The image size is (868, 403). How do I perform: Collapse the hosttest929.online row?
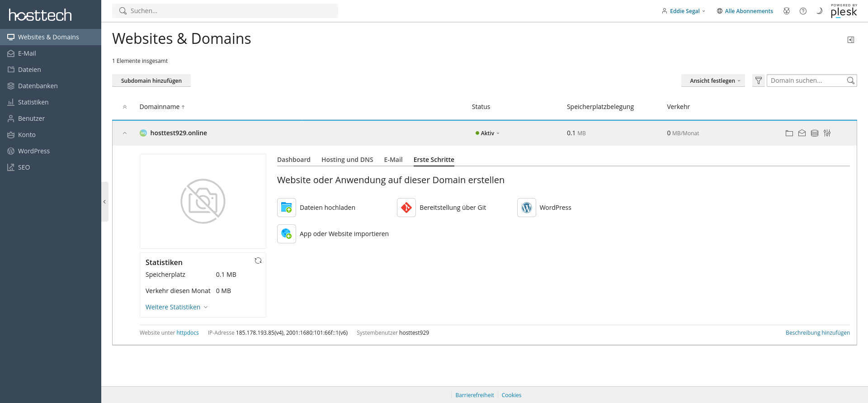click(x=125, y=133)
